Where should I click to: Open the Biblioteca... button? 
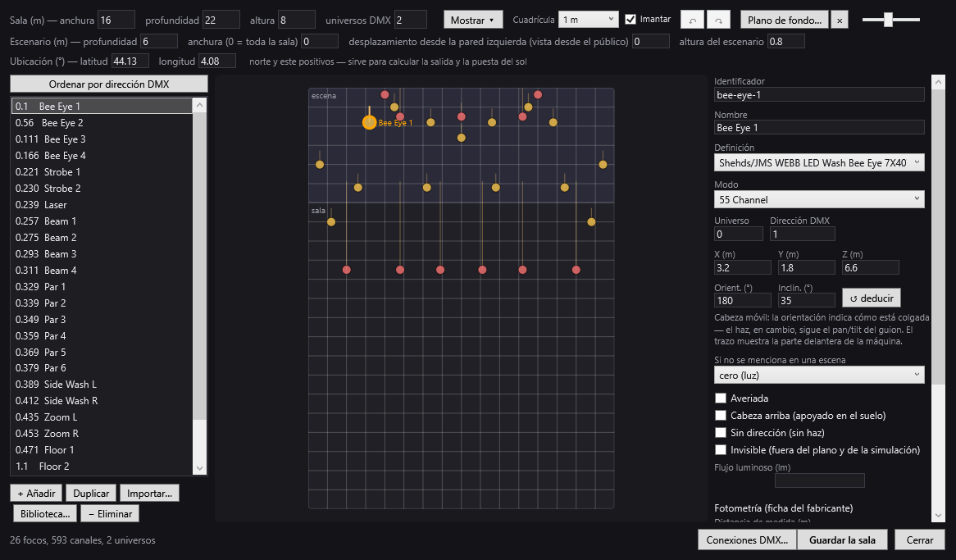point(45,513)
